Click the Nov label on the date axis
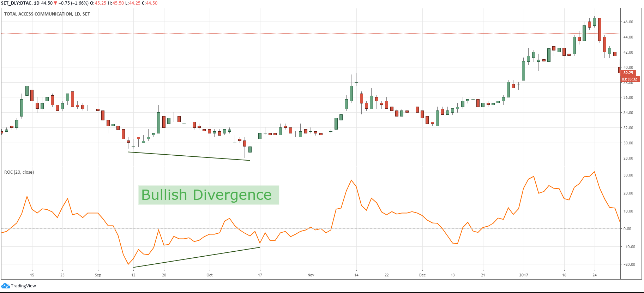This screenshot has height=293, width=644. coord(311,275)
